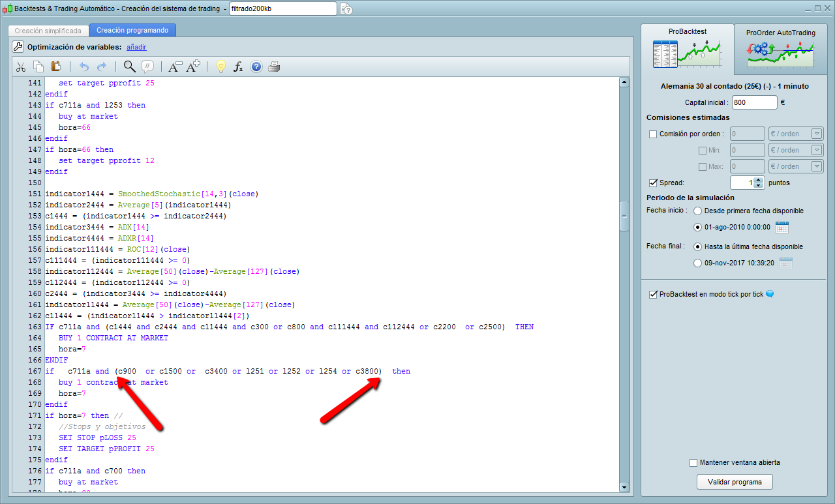Select Desde primera fecha disponible
This screenshot has height=504, width=835.
tap(698, 211)
